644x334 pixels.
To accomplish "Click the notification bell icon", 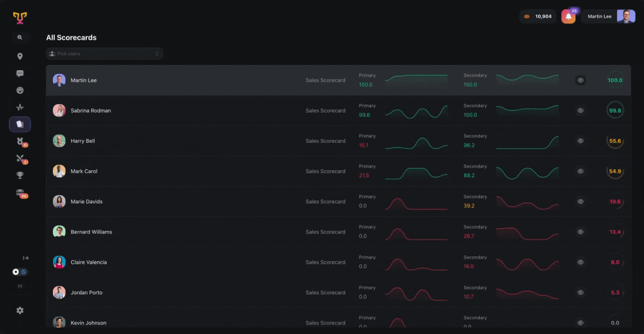I will (568, 17).
